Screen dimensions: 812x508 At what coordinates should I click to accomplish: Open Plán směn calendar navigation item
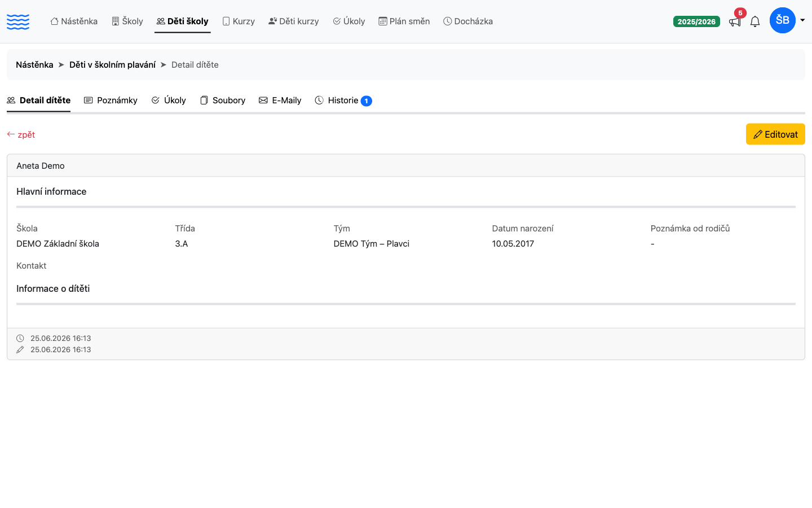404,21
